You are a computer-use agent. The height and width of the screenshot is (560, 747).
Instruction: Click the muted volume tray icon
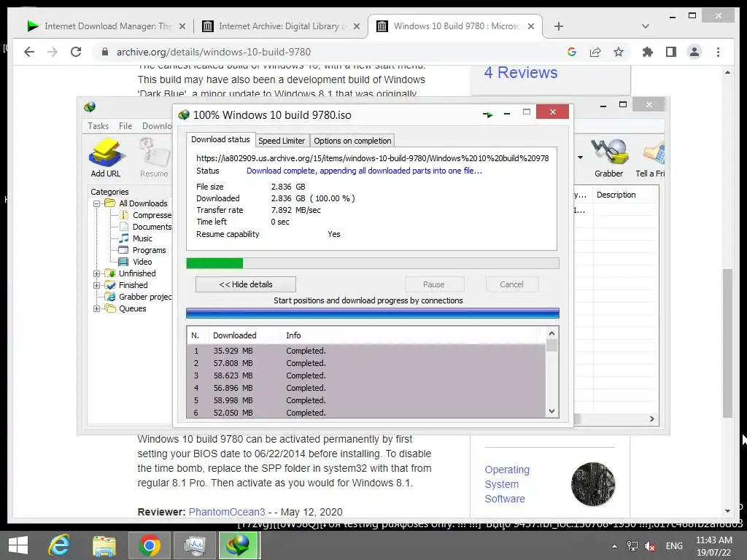(x=650, y=546)
